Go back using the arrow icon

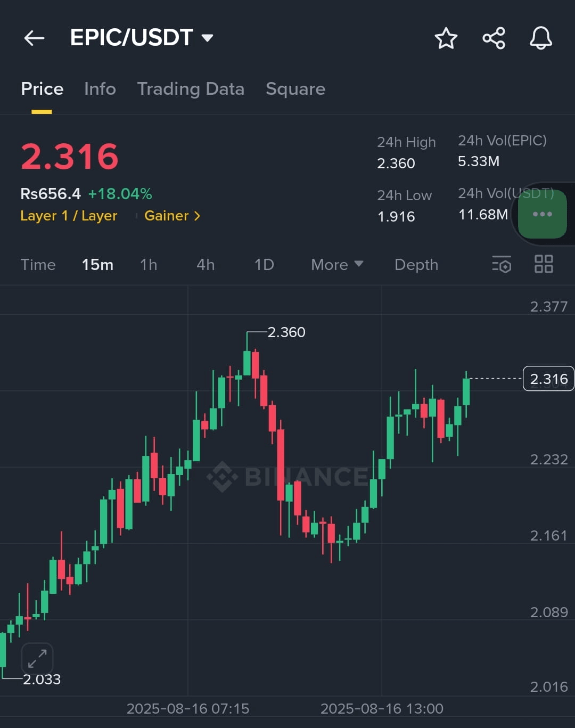pos(34,38)
